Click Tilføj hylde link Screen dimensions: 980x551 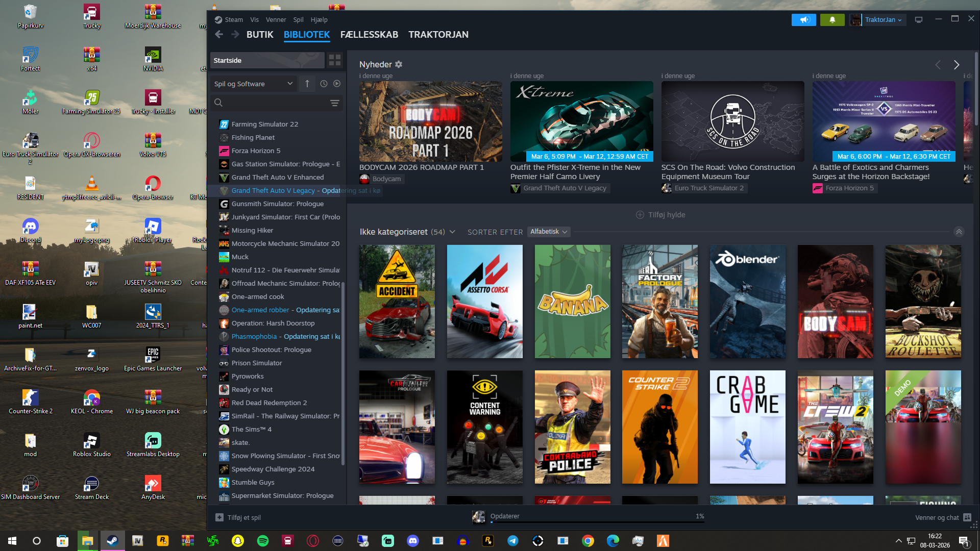click(660, 215)
